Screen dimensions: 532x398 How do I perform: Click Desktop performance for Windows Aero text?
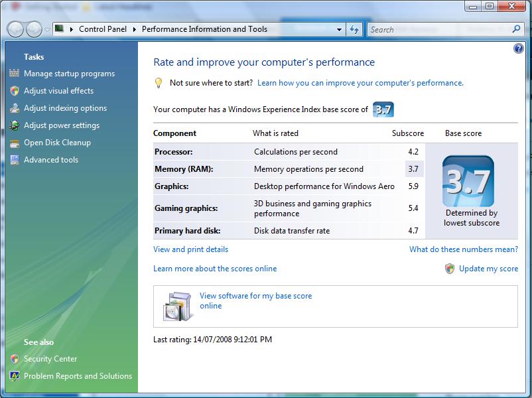click(x=324, y=186)
